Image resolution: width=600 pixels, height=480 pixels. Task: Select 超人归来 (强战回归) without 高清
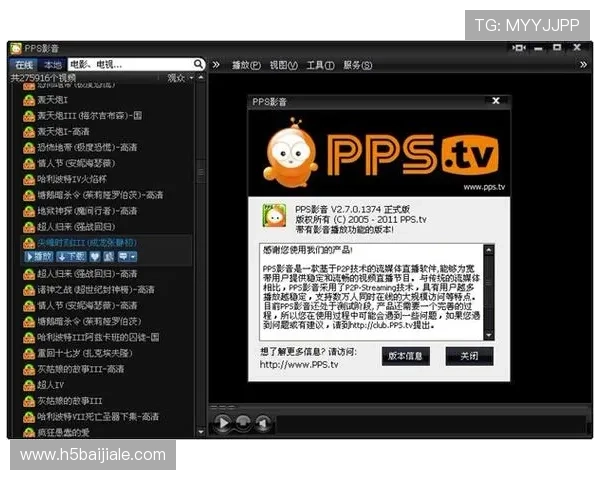(76, 227)
